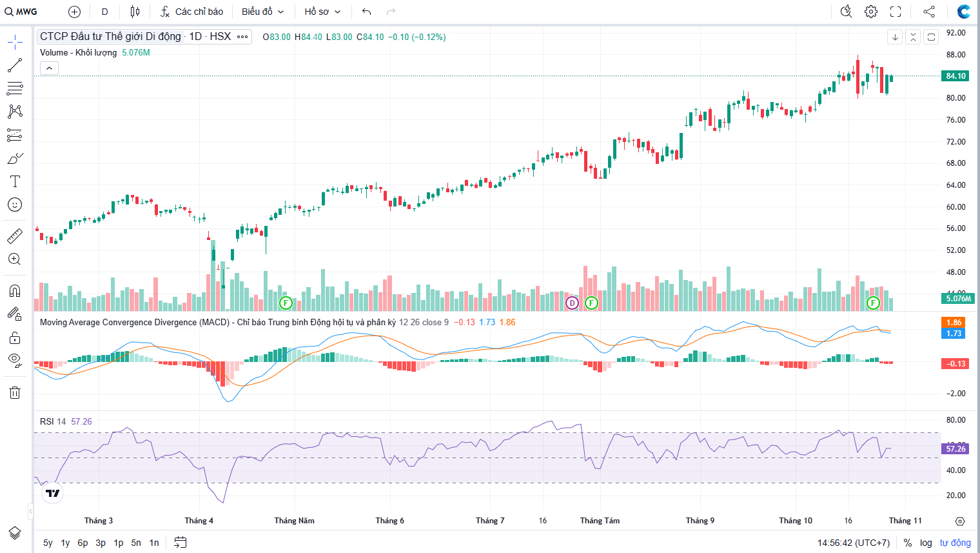
Task: Toggle percent scale mode
Action: point(908,543)
